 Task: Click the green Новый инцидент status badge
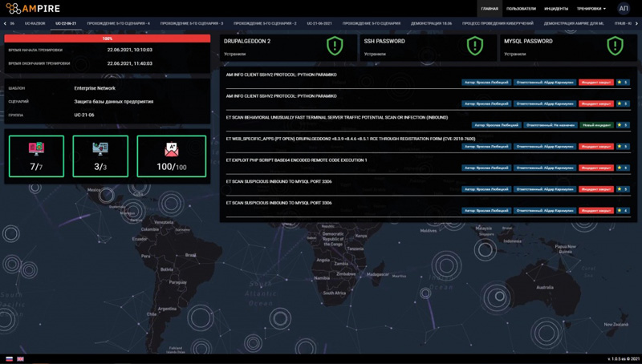pos(596,125)
